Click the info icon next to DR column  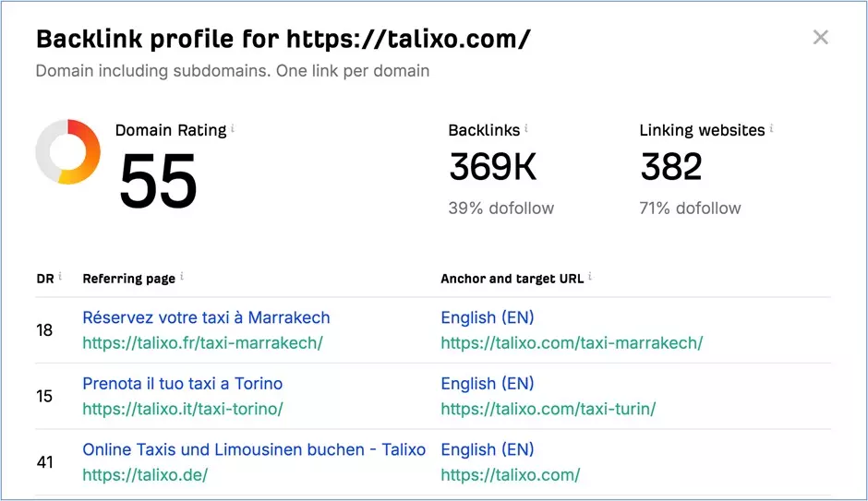click(60, 276)
